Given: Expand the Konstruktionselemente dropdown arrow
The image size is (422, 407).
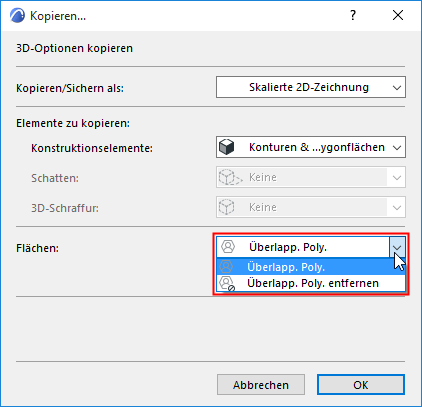Looking at the screenshot, I should point(397,147).
